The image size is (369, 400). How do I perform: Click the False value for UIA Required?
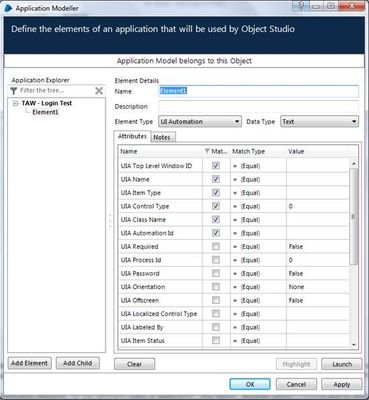tap(296, 247)
